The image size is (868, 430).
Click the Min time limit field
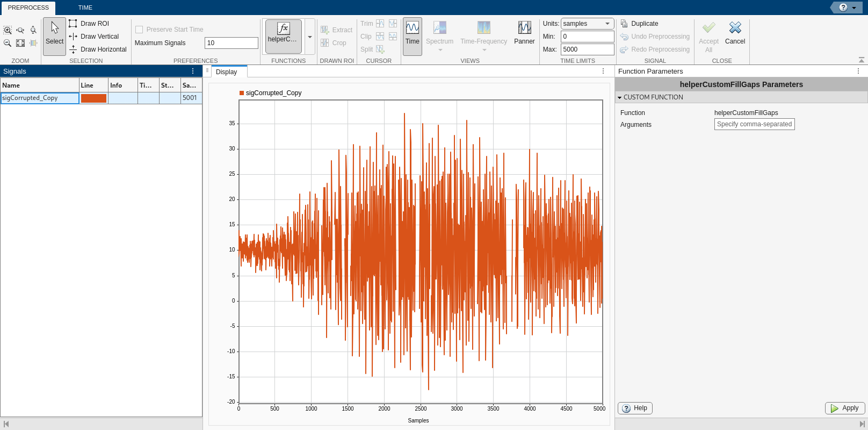tap(588, 37)
